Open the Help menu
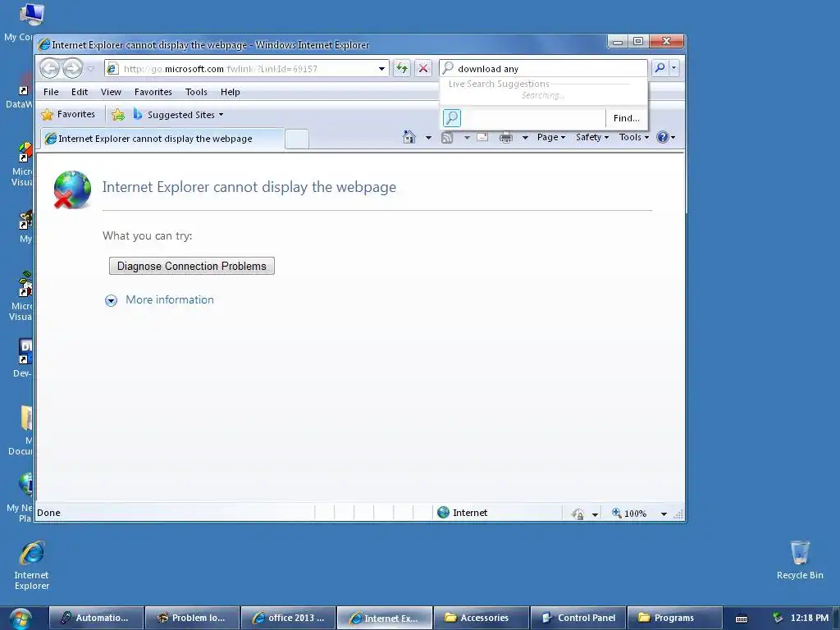The width and height of the screenshot is (840, 630). [231, 92]
